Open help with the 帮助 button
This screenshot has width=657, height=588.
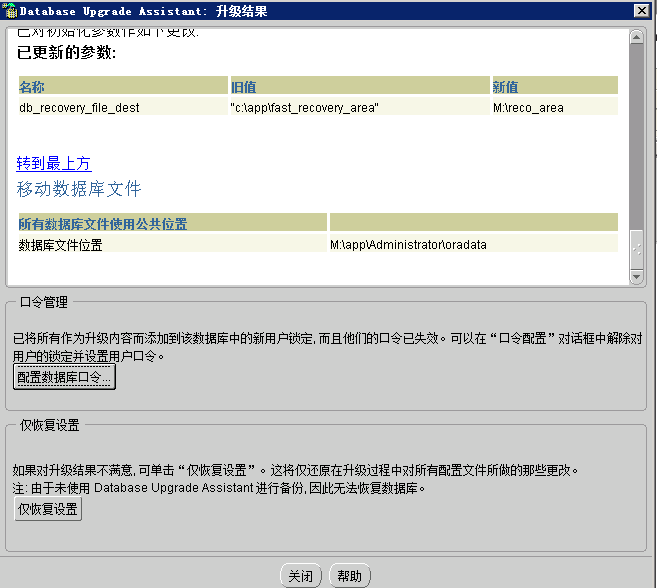pyautogui.click(x=349, y=576)
